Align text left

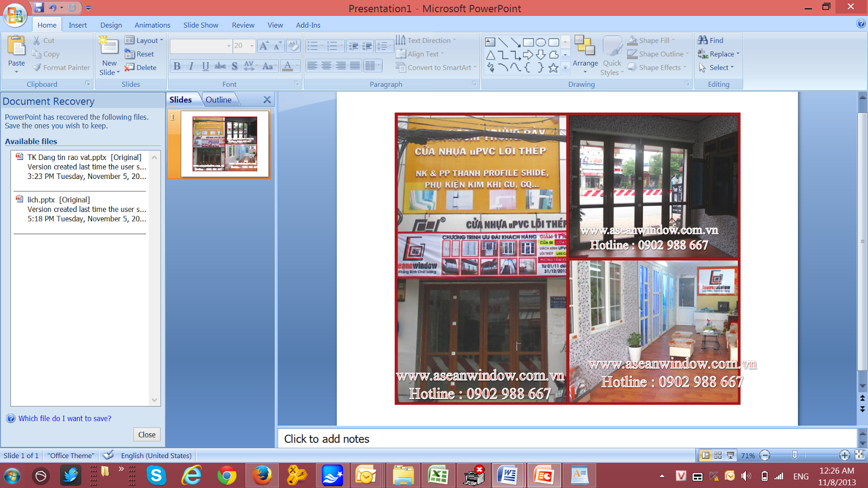(x=312, y=66)
